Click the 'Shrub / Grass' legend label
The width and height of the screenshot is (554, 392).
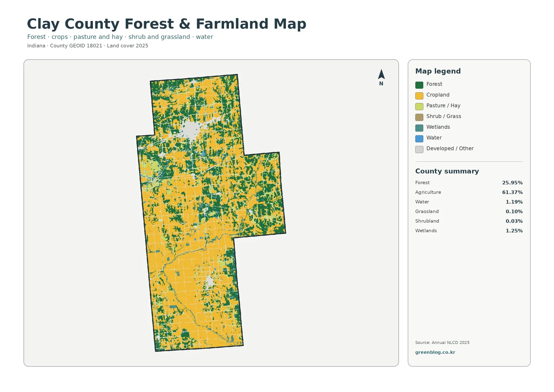coord(444,116)
